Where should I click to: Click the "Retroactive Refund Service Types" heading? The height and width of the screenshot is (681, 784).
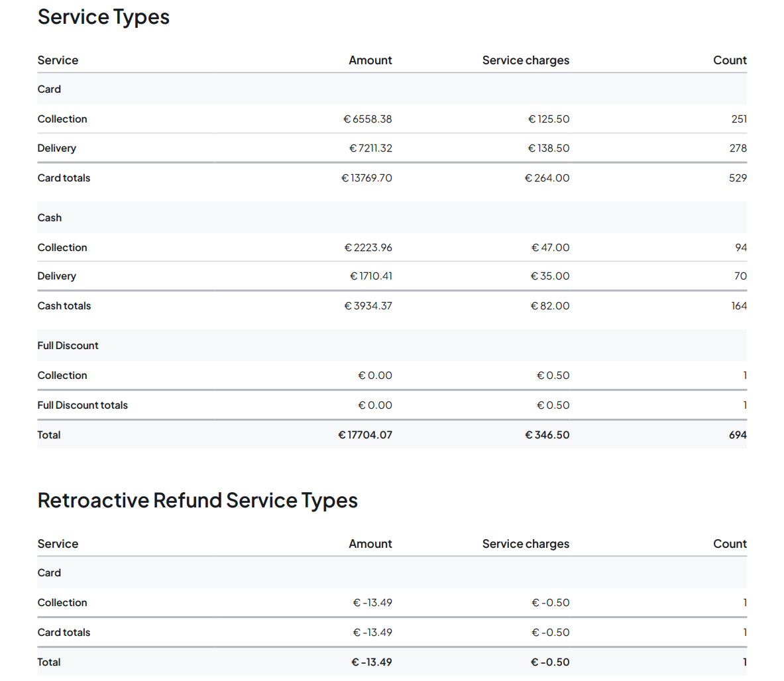click(x=197, y=501)
